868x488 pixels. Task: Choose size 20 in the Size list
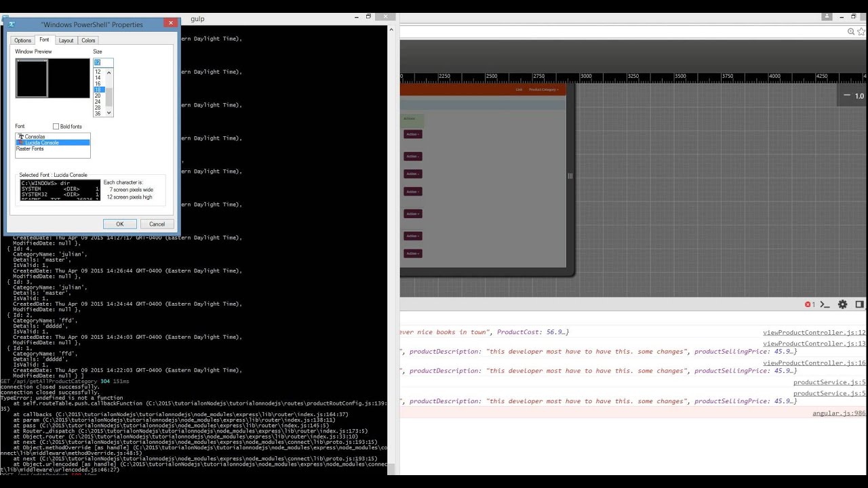98,96
